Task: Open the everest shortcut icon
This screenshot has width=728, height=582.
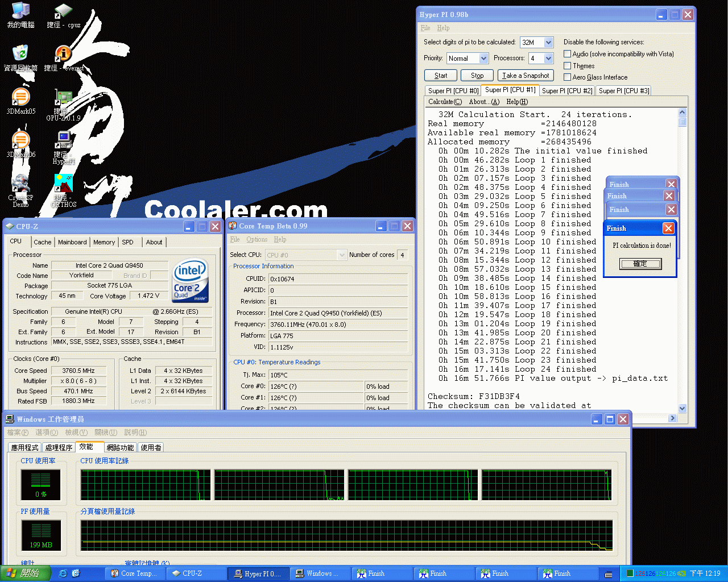Action: tap(63, 58)
